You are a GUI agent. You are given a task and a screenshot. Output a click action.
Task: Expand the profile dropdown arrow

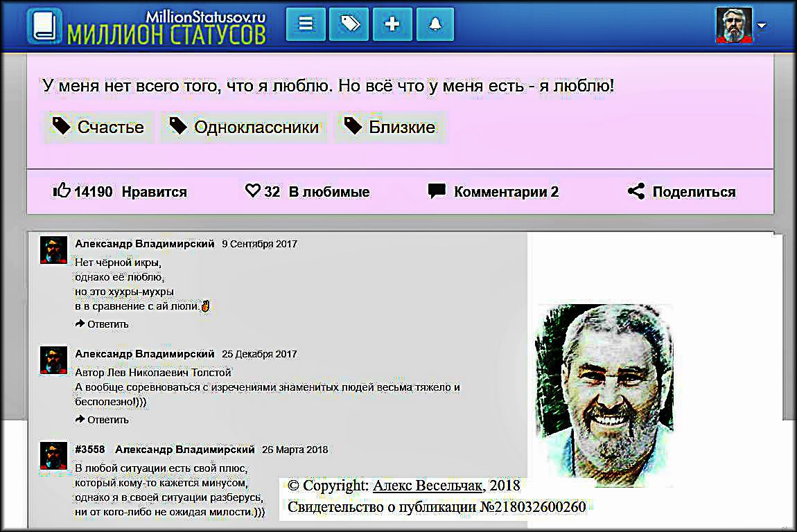click(x=762, y=26)
